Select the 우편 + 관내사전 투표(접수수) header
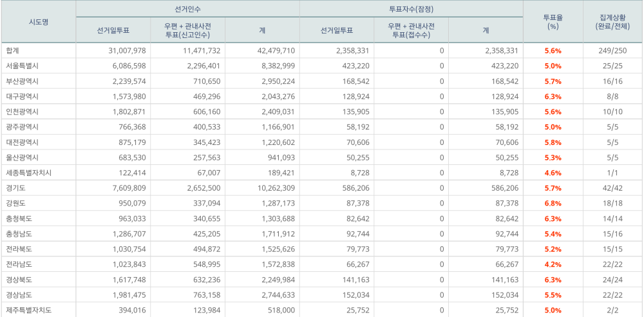This screenshot has width=644, height=317. (x=411, y=30)
